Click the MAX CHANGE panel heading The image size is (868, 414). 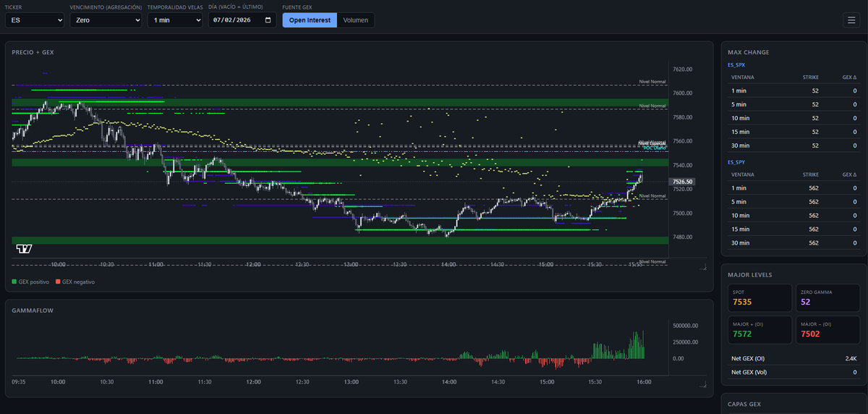point(748,52)
